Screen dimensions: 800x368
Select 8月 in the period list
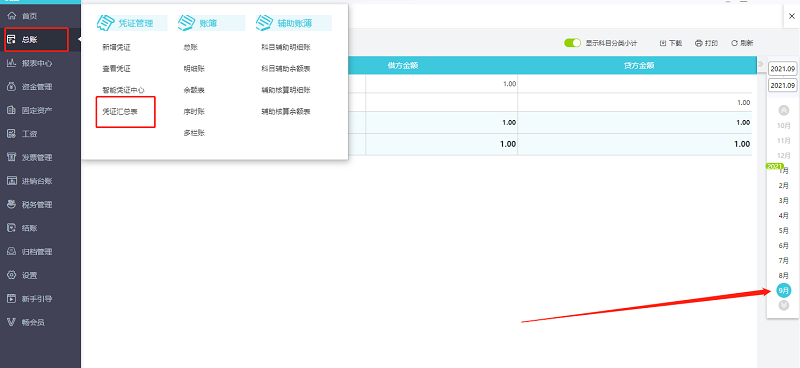point(784,276)
